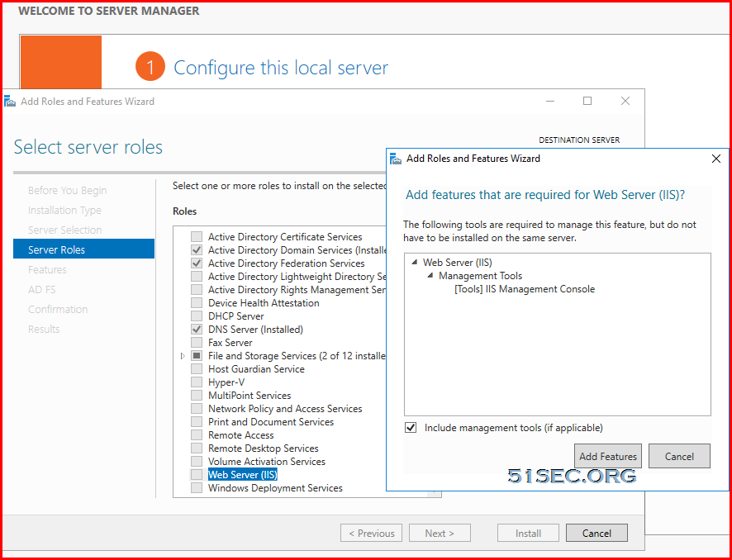The image size is (732, 560).
Task: Enable the Device Health Attestation role
Action: [x=197, y=303]
